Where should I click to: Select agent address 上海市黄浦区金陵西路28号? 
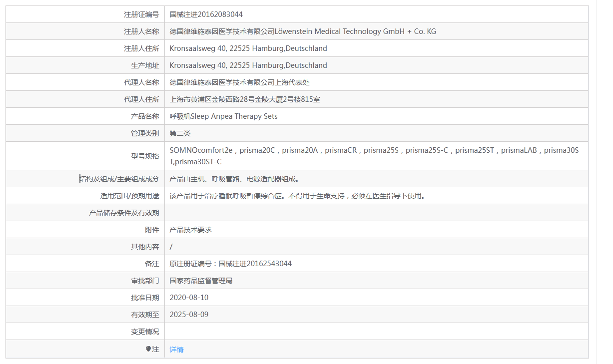[x=245, y=99]
